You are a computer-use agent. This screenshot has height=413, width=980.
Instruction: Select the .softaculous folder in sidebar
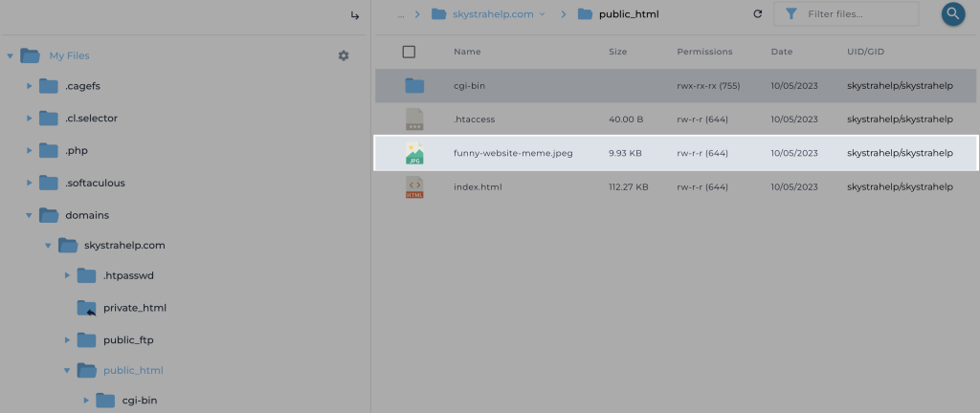point(95,183)
